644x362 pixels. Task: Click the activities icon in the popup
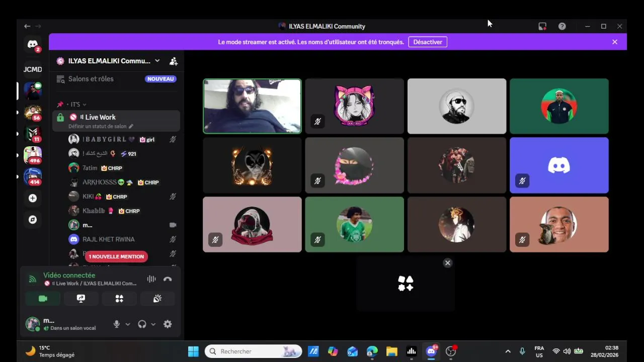(406, 284)
